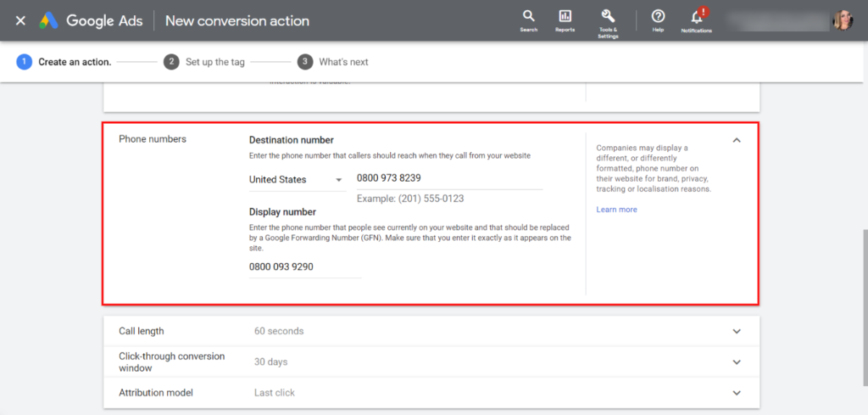Close the new conversion action page
This screenshot has height=415, width=868.
tap(20, 20)
